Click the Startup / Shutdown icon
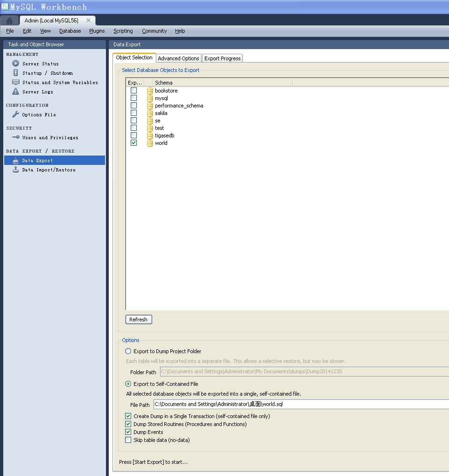This screenshot has height=476, width=449. pyautogui.click(x=15, y=73)
